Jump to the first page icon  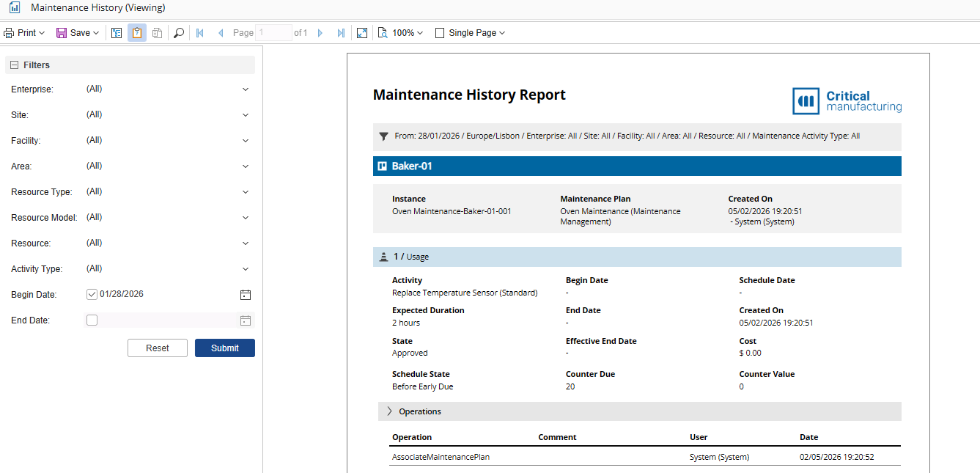pyautogui.click(x=199, y=32)
